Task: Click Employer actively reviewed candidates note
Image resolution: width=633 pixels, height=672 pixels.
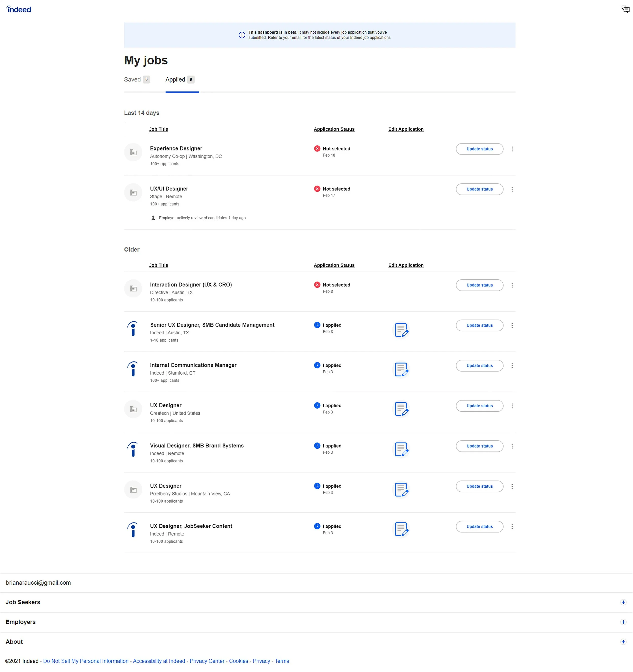Action: 198,218
